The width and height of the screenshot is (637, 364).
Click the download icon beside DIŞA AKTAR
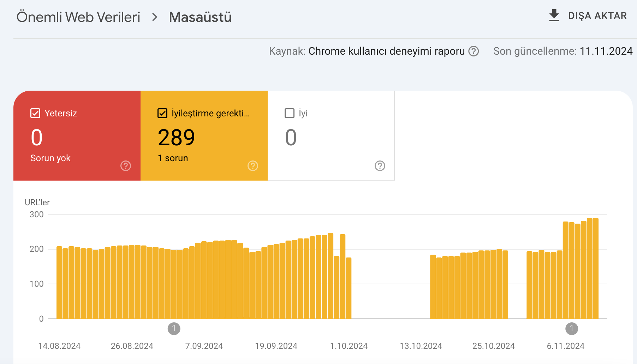coord(554,16)
